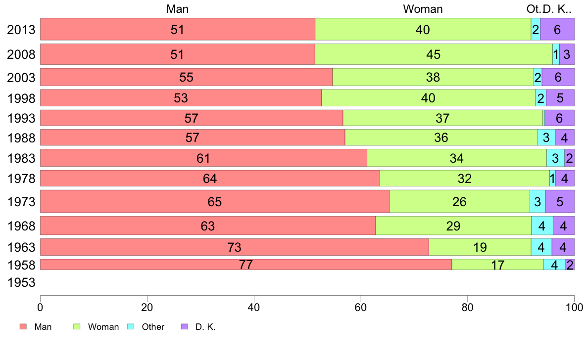Click the Woman segment valued 26 in 1973
The width and height of the screenshot is (588, 364).
(459, 201)
